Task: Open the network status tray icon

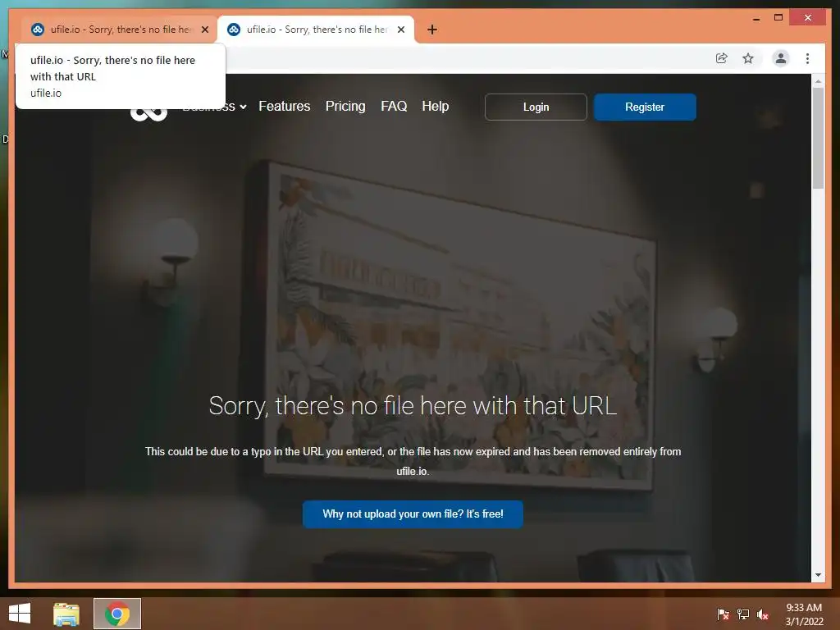Action: [x=743, y=614]
